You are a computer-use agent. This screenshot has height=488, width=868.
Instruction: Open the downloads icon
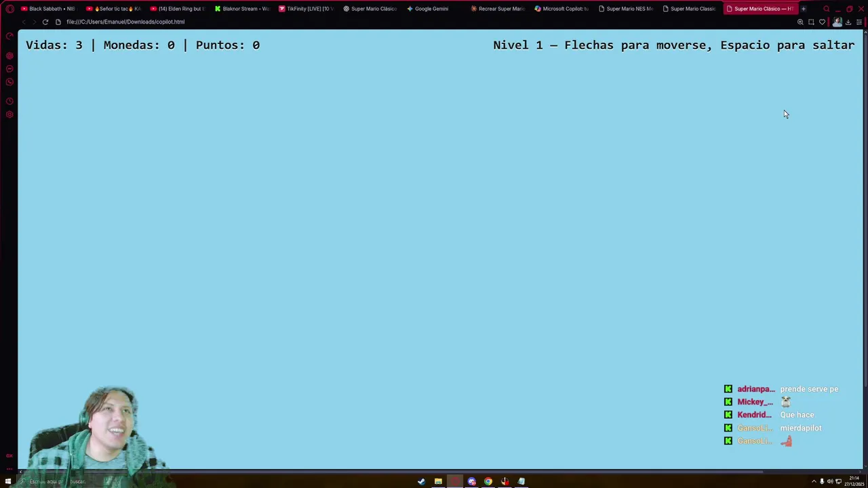click(x=848, y=22)
